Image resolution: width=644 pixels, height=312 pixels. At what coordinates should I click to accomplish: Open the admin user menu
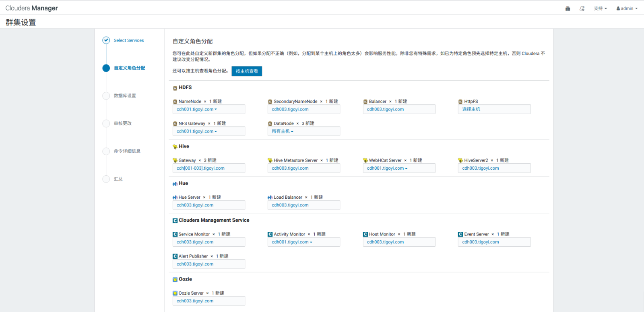[x=627, y=8]
